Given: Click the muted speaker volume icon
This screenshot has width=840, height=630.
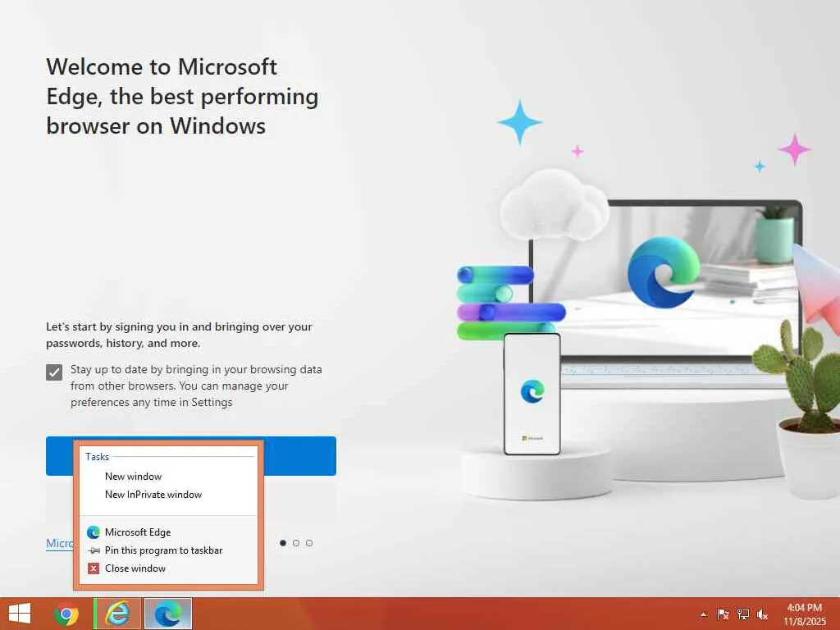Looking at the screenshot, I should pyautogui.click(x=762, y=614).
